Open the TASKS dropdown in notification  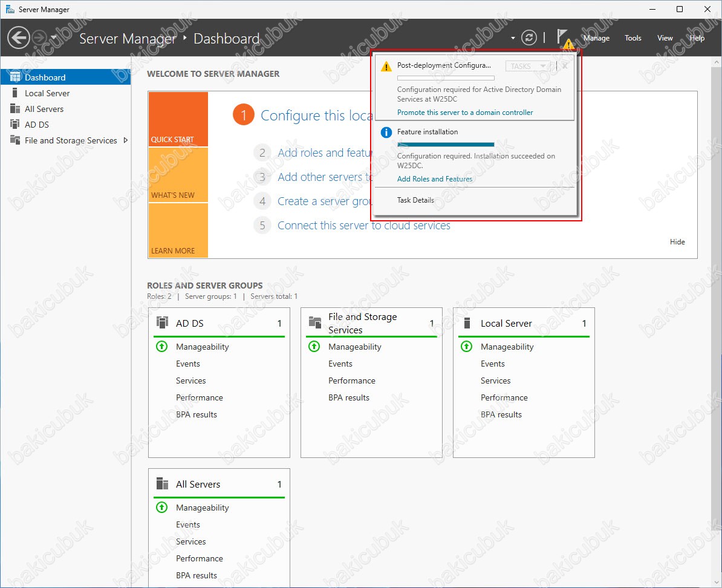528,67
